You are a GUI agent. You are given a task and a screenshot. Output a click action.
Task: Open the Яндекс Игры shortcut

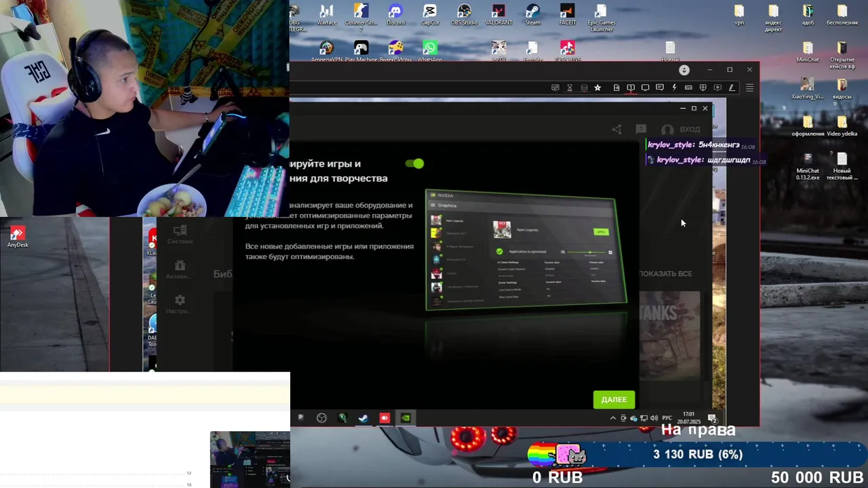395,52
